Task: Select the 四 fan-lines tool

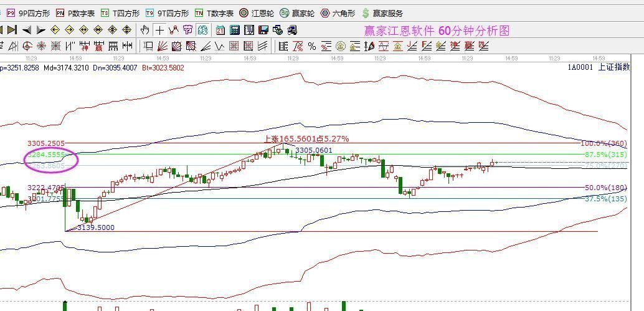Action: [x=483, y=46]
